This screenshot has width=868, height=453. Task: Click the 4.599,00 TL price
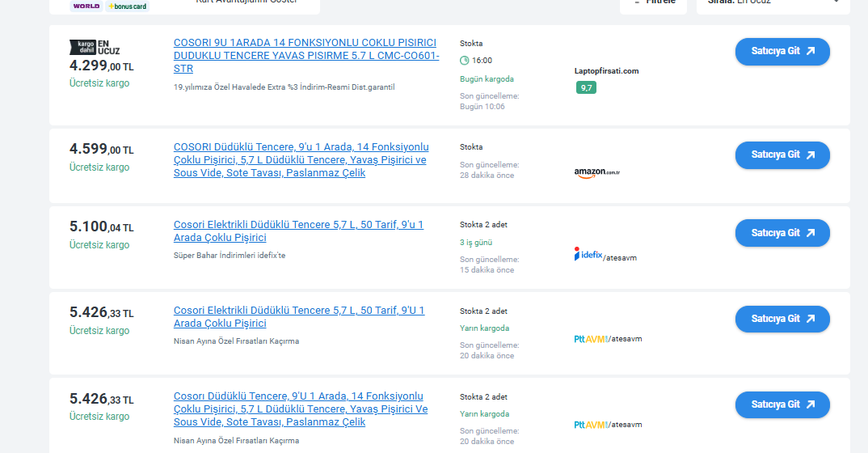click(x=101, y=149)
